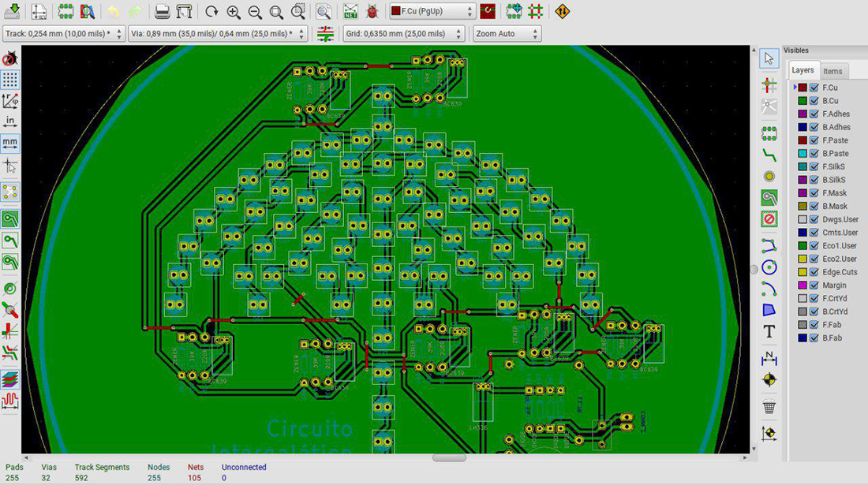Image resolution: width=868 pixels, height=485 pixels.
Task: Open the Zoom Auto dropdown
Action: (507, 34)
